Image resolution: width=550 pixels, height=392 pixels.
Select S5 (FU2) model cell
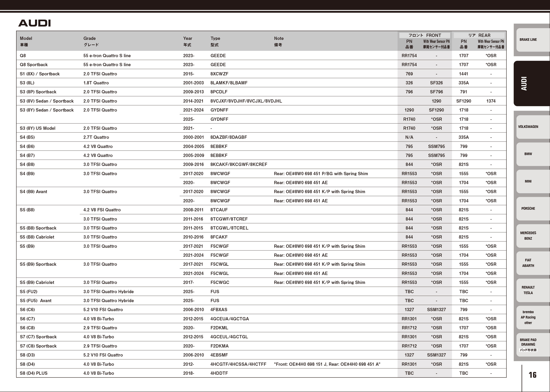click(x=29, y=292)
